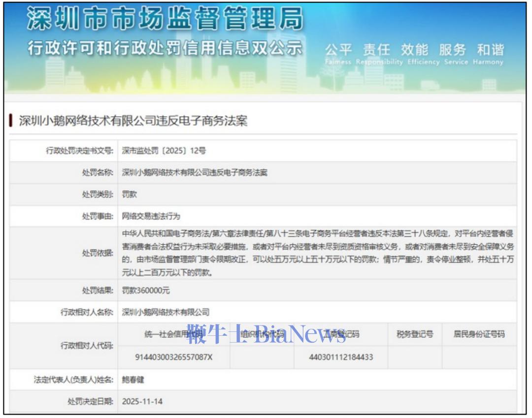
Task: Click the 处罚决定日期 label
Action: [x=90, y=402]
